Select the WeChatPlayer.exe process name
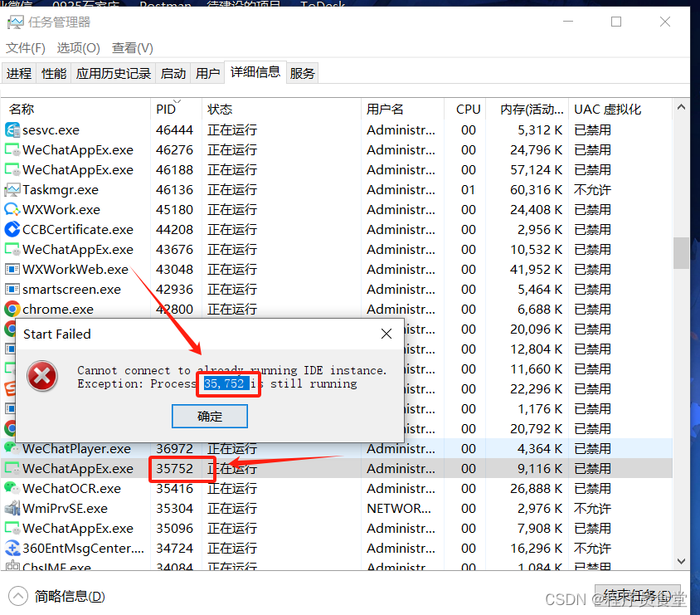The height and width of the screenshot is (615, 700). [x=76, y=448]
